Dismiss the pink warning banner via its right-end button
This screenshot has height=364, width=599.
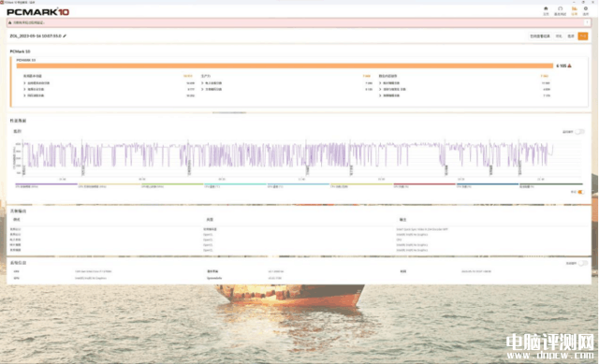point(587,22)
